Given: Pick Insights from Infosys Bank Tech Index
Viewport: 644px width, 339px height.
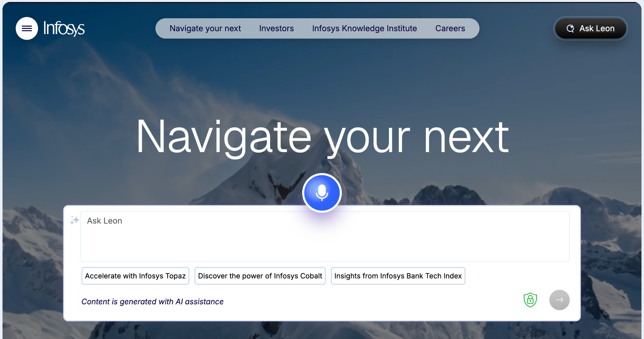Looking at the screenshot, I should [x=398, y=276].
